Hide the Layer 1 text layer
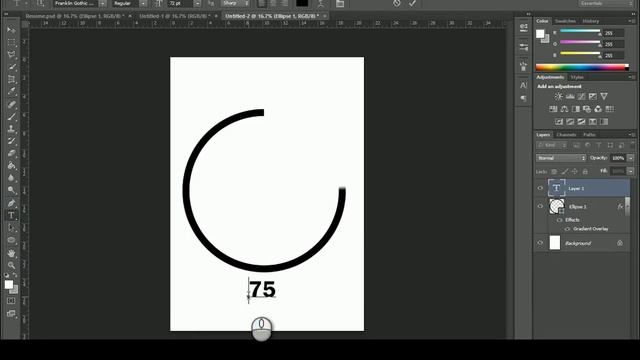The height and width of the screenshot is (360, 640). [x=540, y=188]
